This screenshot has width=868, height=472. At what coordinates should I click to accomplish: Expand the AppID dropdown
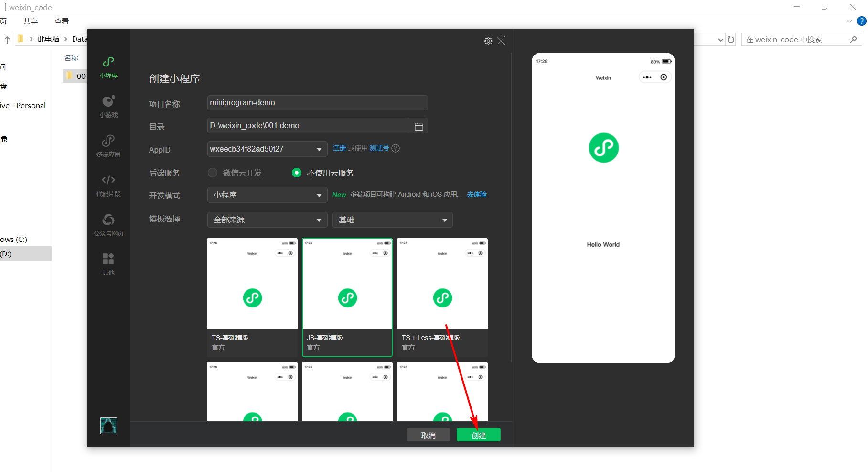[x=267, y=149]
